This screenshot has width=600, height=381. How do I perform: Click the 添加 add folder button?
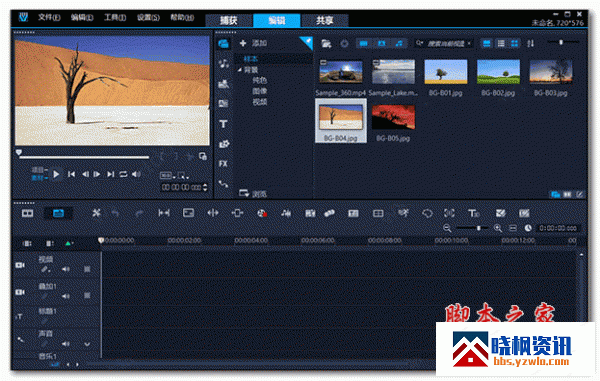[x=253, y=43]
